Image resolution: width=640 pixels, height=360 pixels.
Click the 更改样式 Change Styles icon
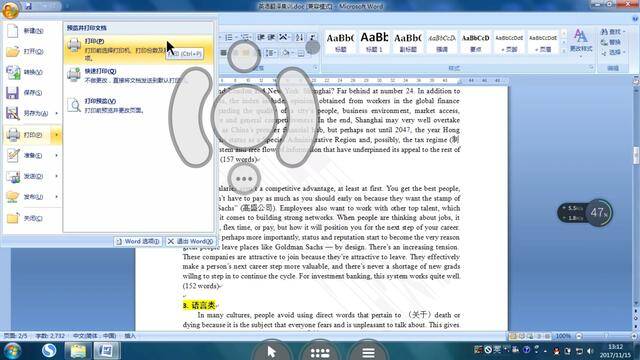point(580,40)
